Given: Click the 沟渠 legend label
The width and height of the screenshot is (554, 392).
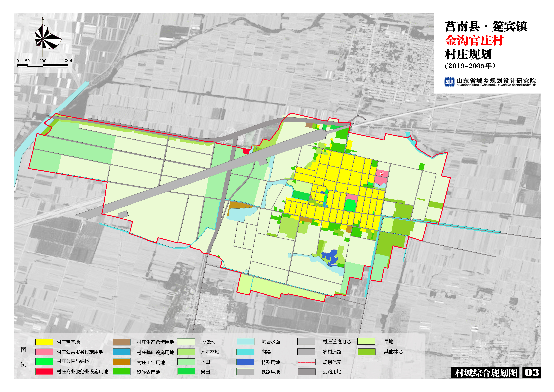Looking at the screenshot, I should click(x=266, y=352).
